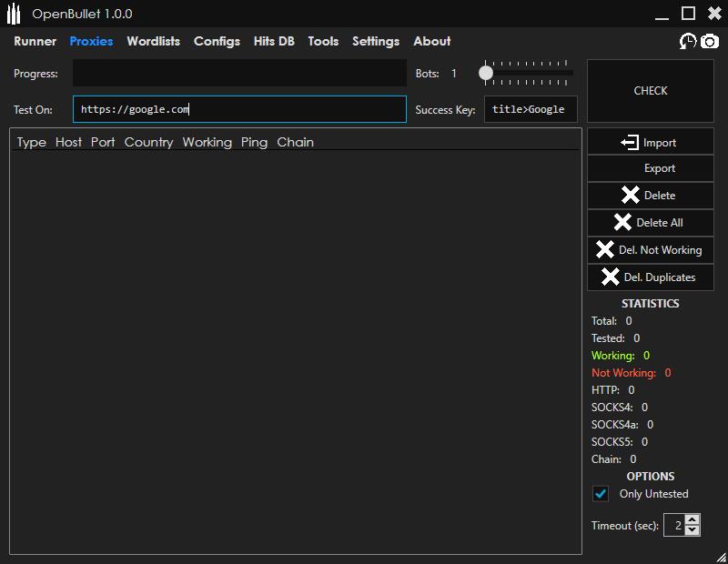The height and width of the screenshot is (564, 728).
Task: Click into the Success Key field
Action: 531,109
